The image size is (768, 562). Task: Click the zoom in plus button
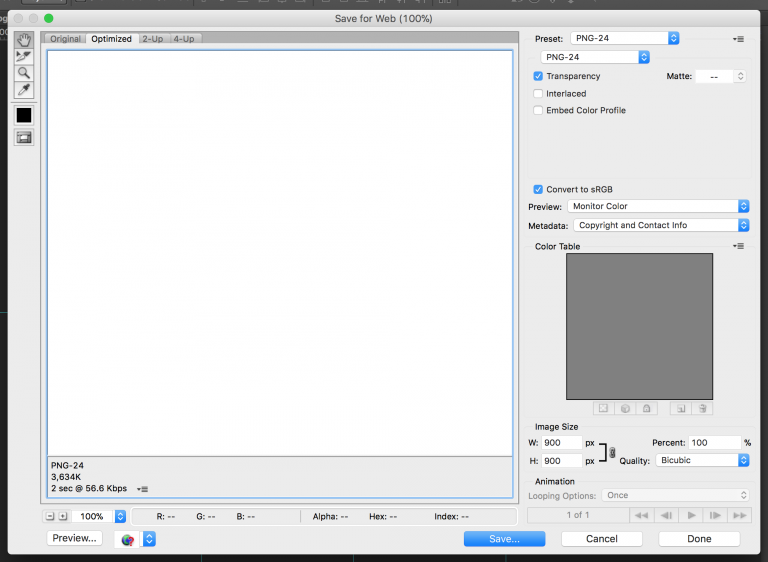63,516
